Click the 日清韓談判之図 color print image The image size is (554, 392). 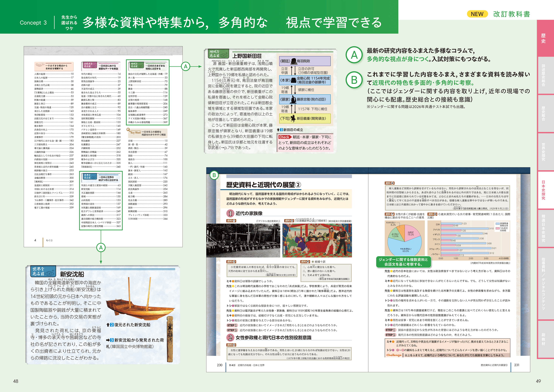(317, 240)
